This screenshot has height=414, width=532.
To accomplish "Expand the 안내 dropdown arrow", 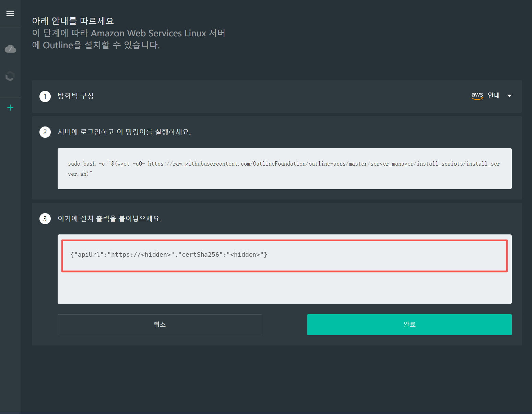I will coord(509,96).
